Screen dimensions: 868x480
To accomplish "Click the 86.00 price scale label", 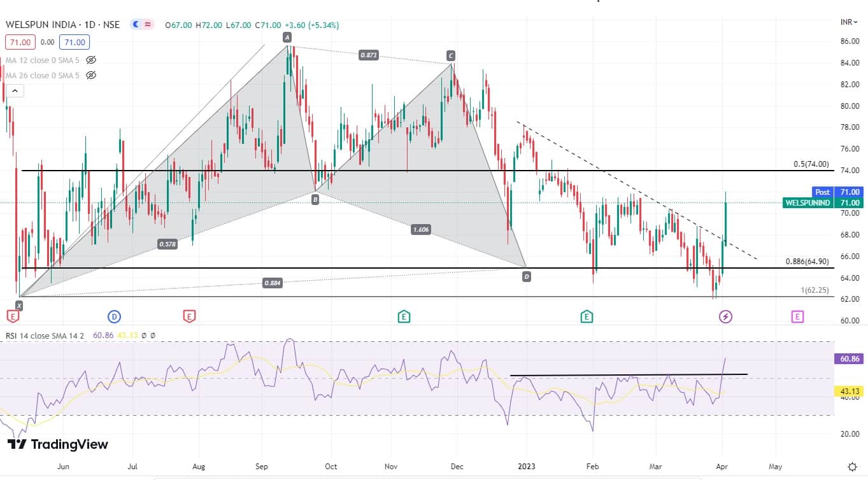I will tap(850, 41).
